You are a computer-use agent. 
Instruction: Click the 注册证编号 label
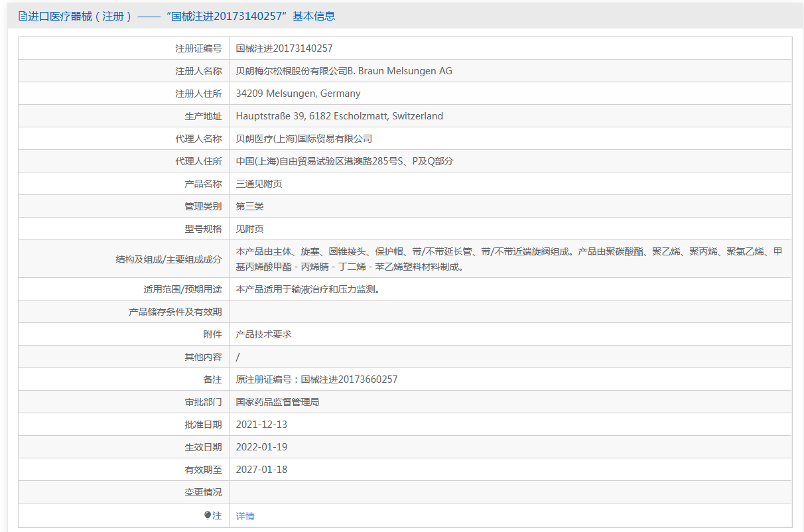pos(198,48)
